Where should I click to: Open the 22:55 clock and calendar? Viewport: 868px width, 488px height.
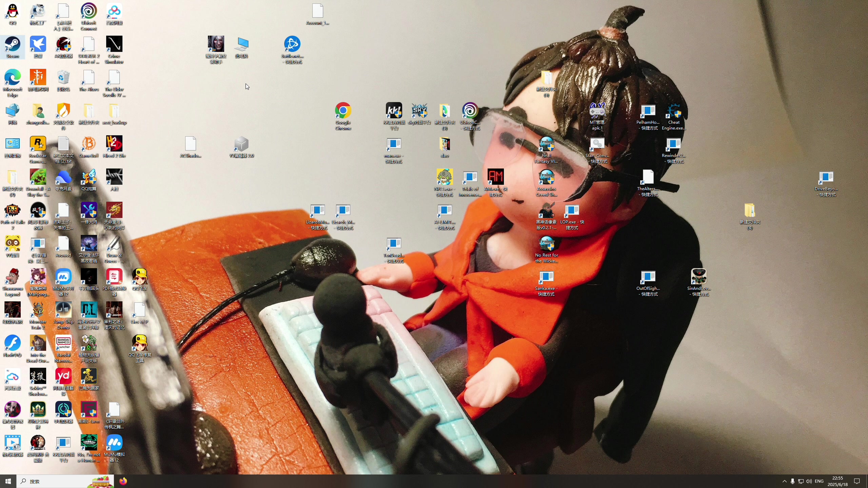(837, 481)
